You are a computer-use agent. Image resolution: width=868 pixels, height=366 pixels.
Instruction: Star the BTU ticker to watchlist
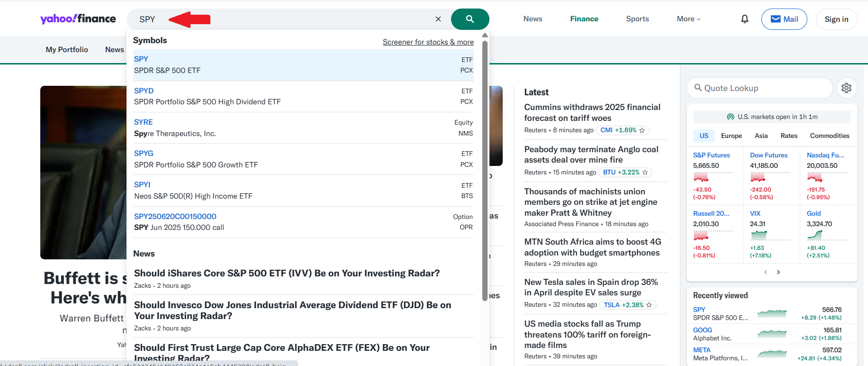click(x=645, y=173)
